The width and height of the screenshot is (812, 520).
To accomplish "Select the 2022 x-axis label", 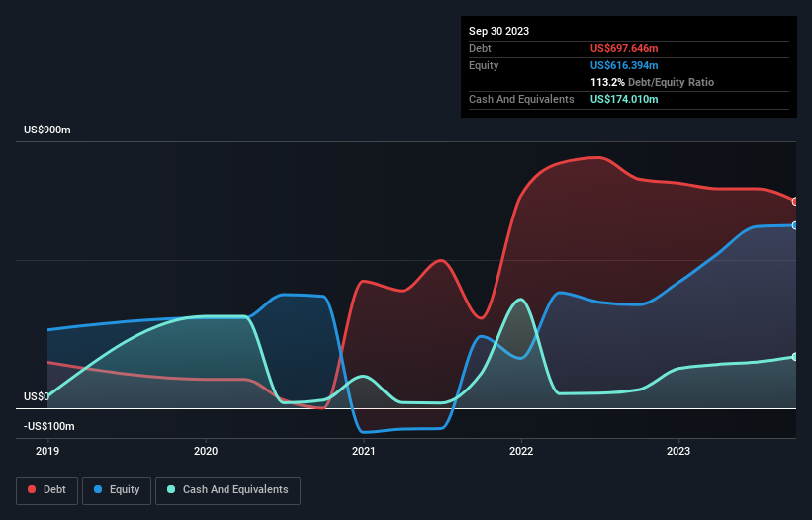I will [521, 451].
